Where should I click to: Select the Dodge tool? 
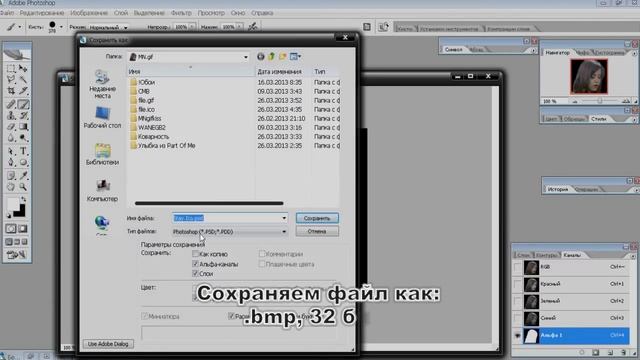pos(23,138)
